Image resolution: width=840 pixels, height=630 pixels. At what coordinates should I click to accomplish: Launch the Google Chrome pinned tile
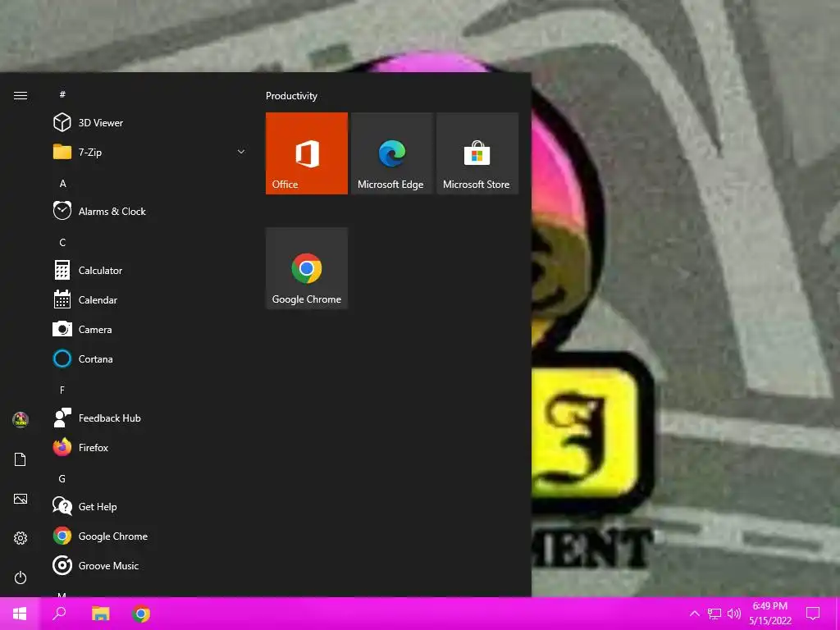[307, 268]
